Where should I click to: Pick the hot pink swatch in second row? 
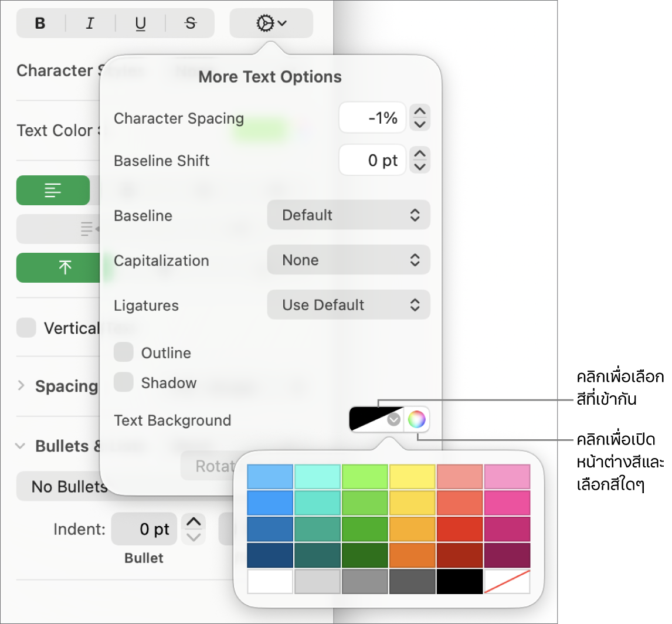coord(507,503)
